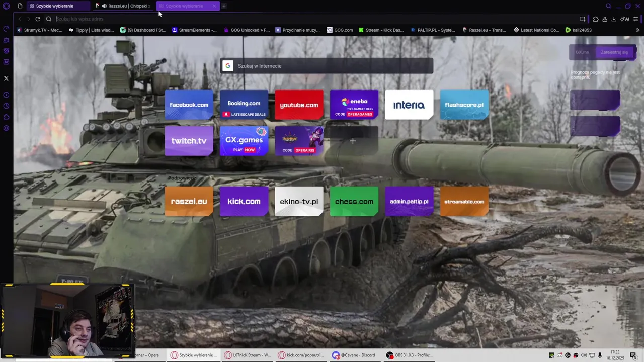Image resolution: width=644 pixels, height=362 pixels.
Task: Open the twitch.tv speed dial tile
Action: click(189, 141)
